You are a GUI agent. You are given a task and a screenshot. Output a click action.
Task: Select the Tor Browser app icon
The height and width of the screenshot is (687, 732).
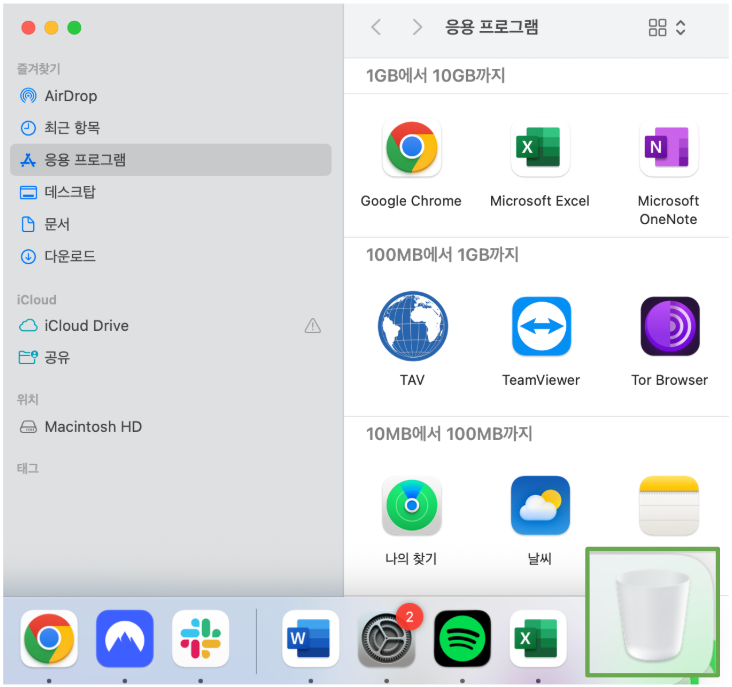point(669,327)
